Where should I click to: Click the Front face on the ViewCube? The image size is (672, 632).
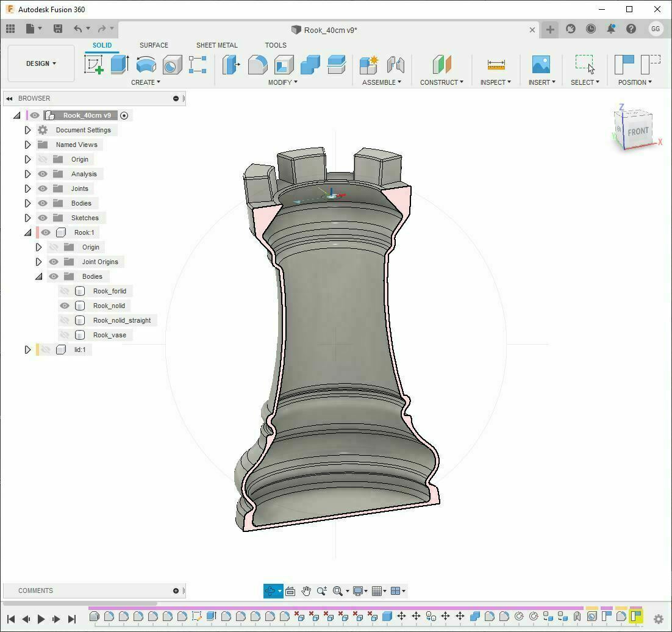click(638, 131)
